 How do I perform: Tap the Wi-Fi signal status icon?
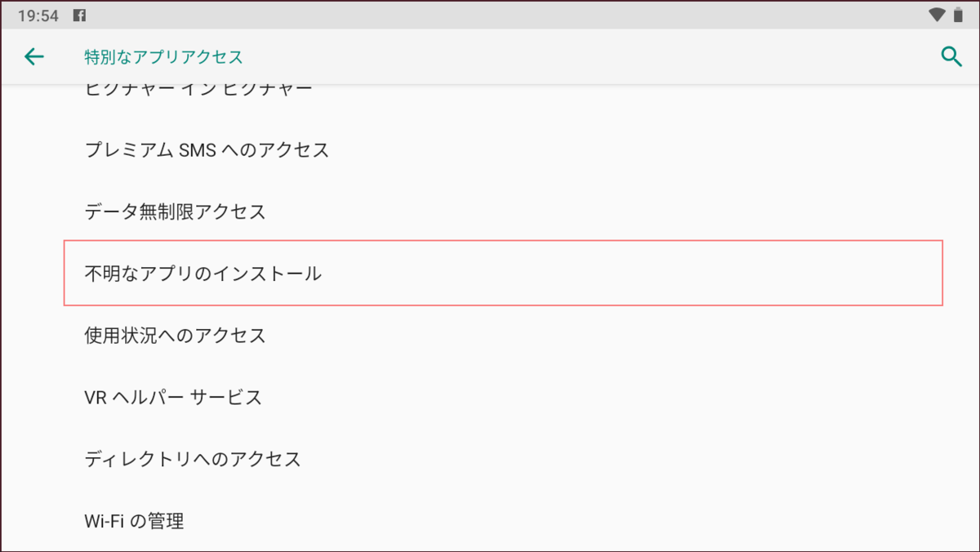pyautogui.click(x=936, y=16)
